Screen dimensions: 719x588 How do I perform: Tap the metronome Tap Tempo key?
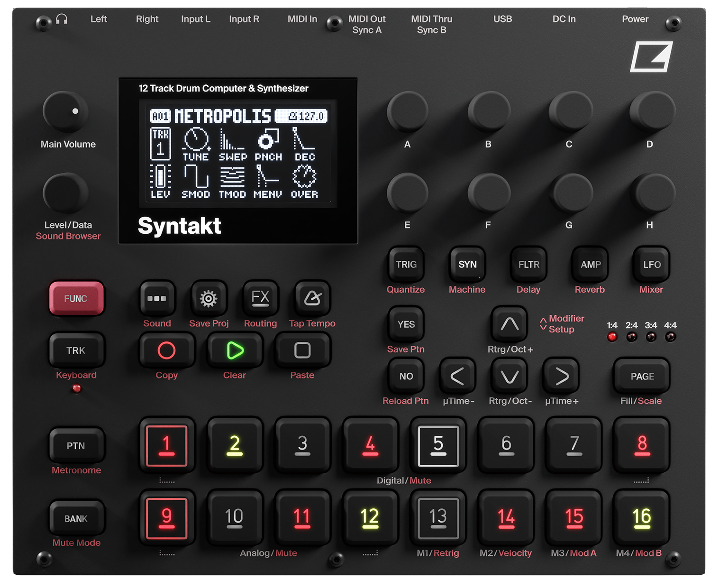[x=312, y=298]
